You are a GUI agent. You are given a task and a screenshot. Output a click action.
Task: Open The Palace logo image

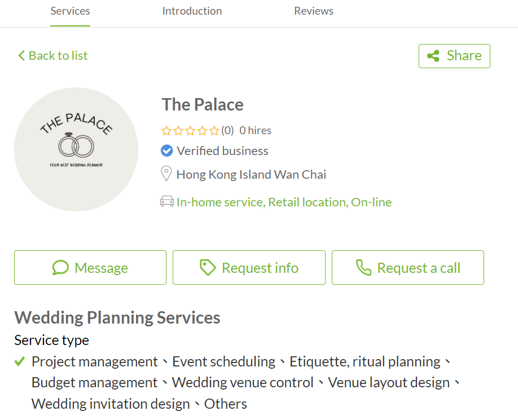click(76, 149)
